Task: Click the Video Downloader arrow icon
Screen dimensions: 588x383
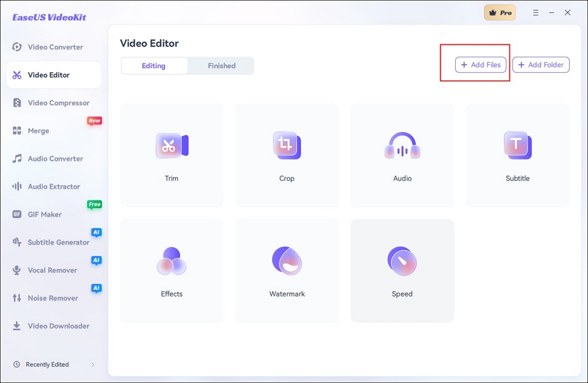Action: point(16,325)
